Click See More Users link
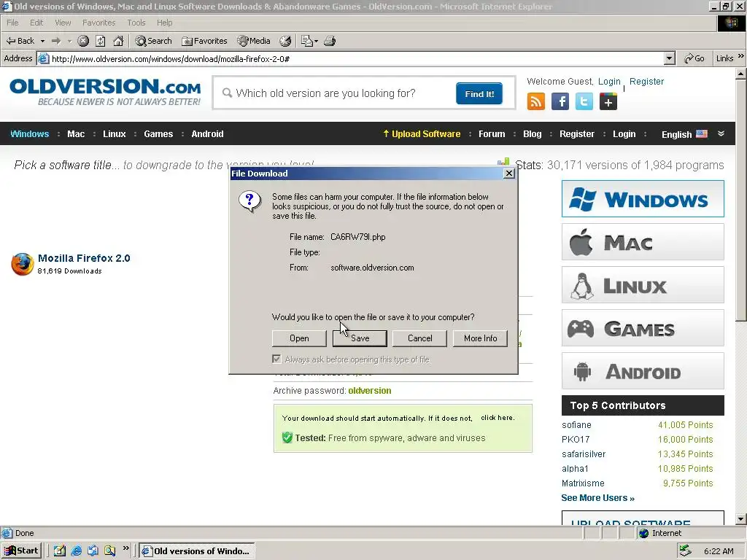This screenshot has height=560, width=747. [598, 497]
